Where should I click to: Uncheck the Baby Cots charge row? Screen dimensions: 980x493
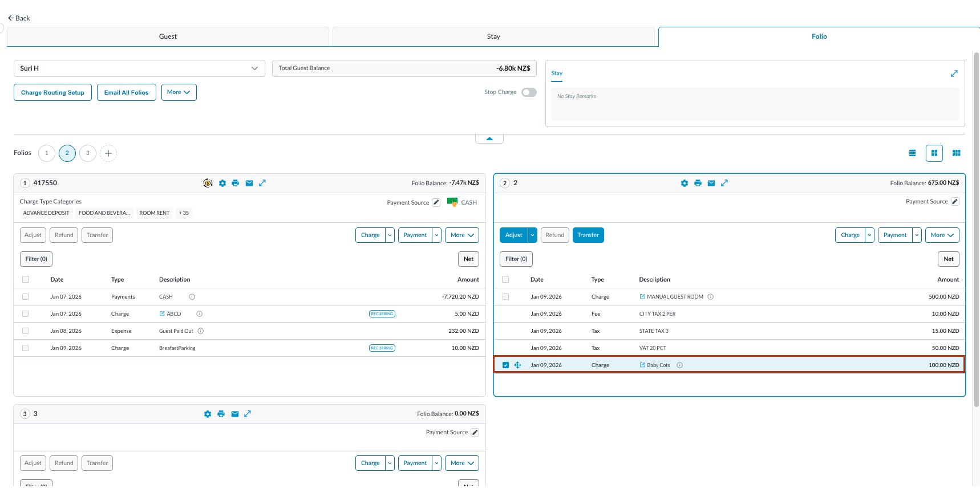point(505,365)
